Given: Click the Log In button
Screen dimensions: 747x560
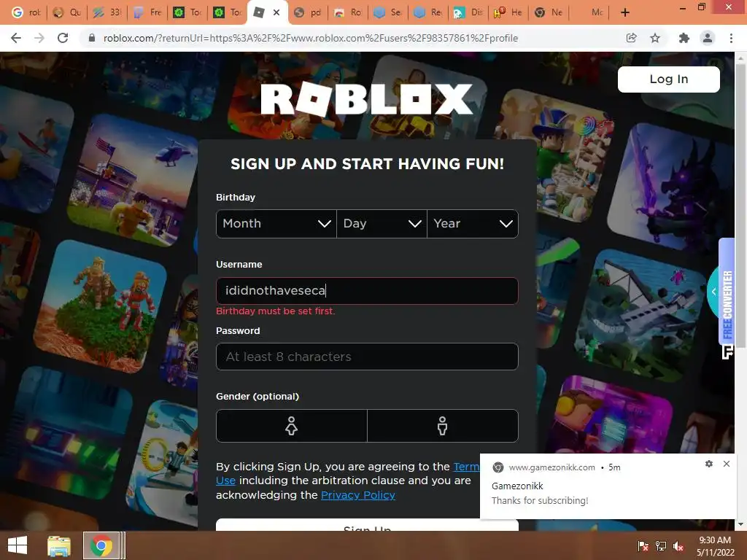Looking at the screenshot, I should (668, 79).
